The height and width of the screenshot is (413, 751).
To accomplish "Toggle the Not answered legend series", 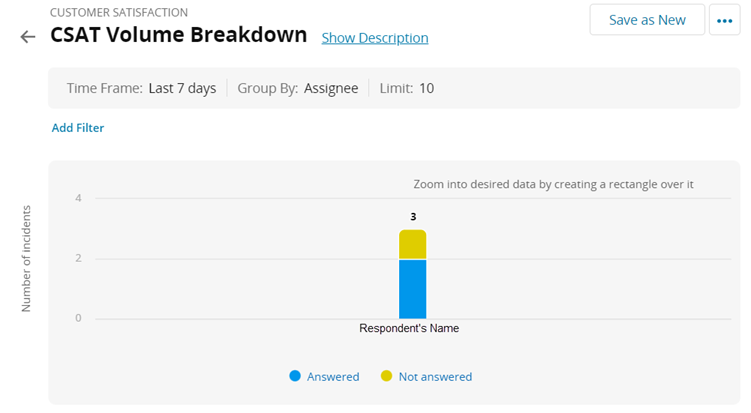I will pos(435,377).
